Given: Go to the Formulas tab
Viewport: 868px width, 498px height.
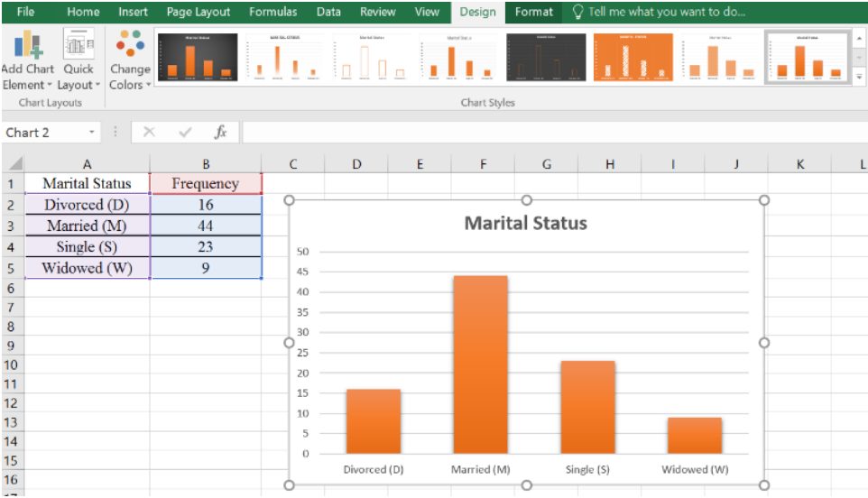Looking at the screenshot, I should click(x=272, y=12).
